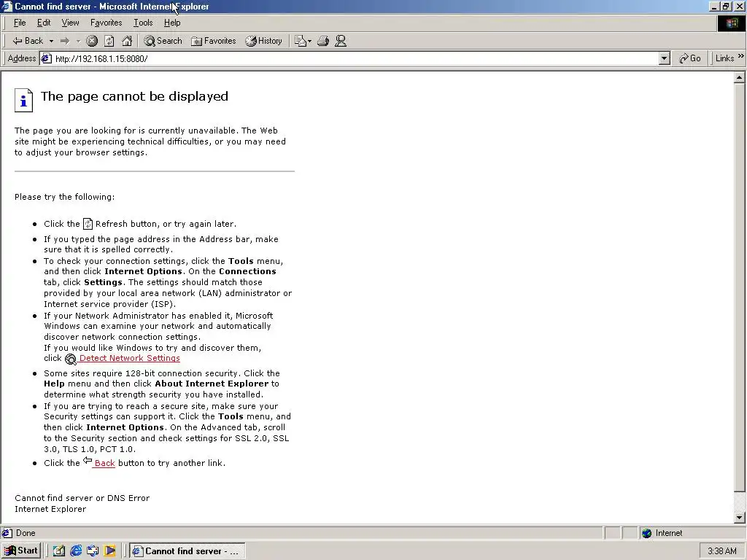The width and height of the screenshot is (747, 560).
Task: Click the 'Internet' zone label in status bar
Action: pyautogui.click(x=669, y=533)
